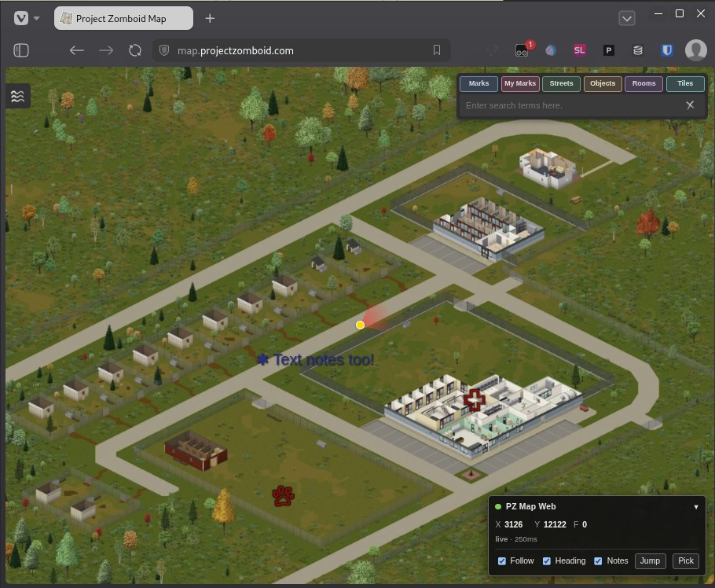Image resolution: width=715 pixels, height=588 pixels.
Task: Expand the tab list dropdown button
Action: (627, 18)
